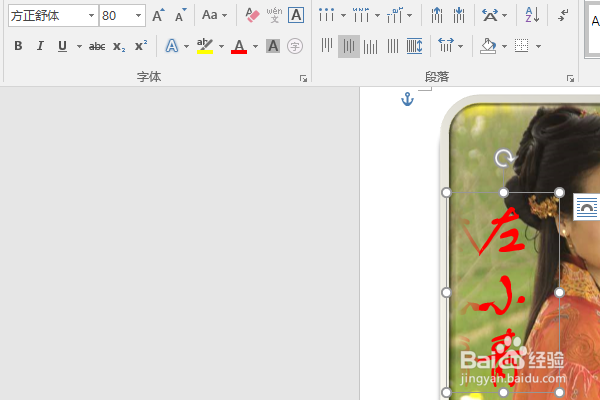Click the top-center resize handle of text box
Screen dimensions: 600x400
click(x=504, y=193)
